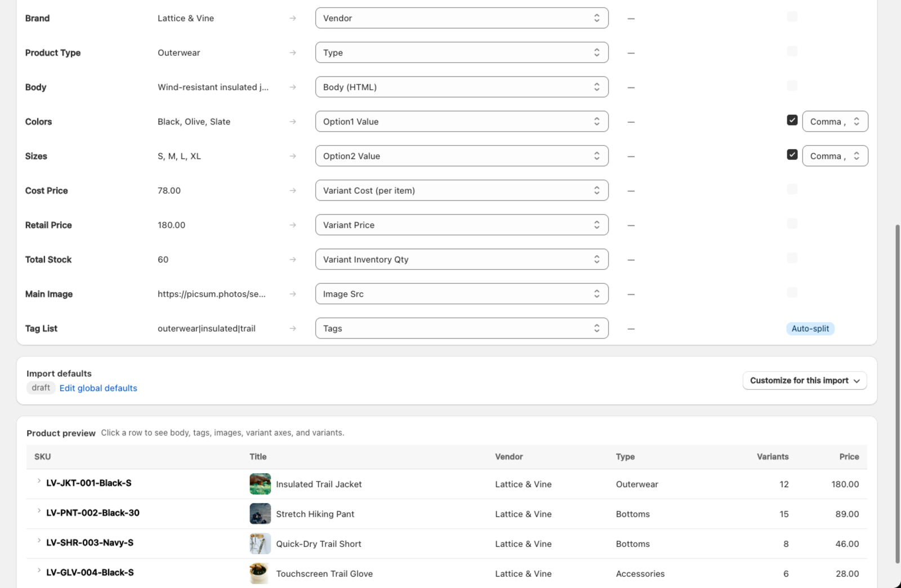Screen dimensions: 901x588
Task: Open the Brand mapping dropdown set to Vendor
Action: [x=462, y=18]
